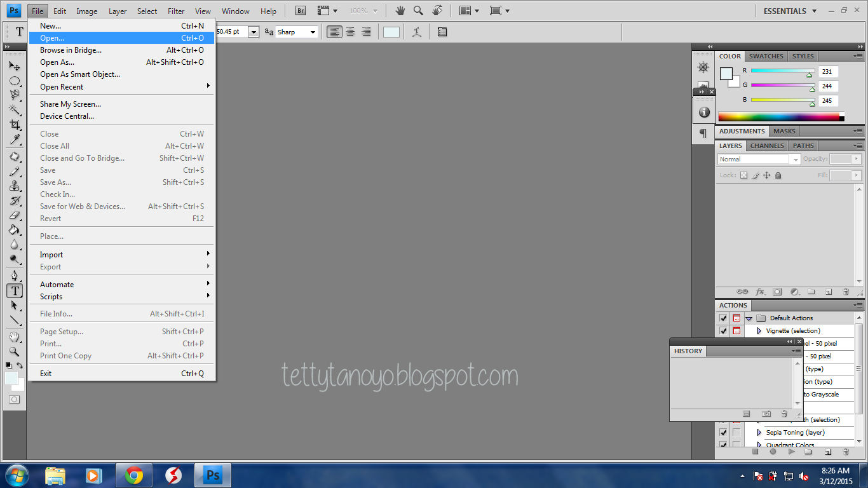This screenshot has height=488, width=868.
Task: Collapse the Default Actions folder
Action: coord(749,318)
